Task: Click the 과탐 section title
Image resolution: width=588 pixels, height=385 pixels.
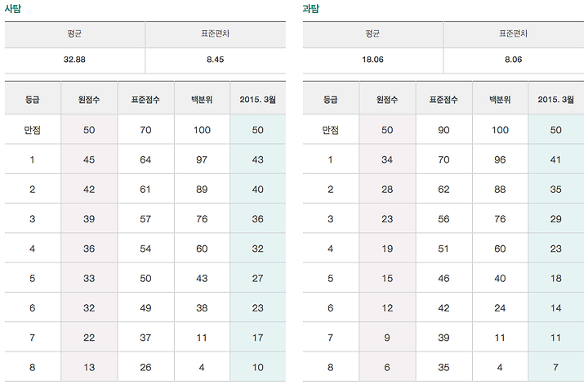Action: (x=311, y=8)
